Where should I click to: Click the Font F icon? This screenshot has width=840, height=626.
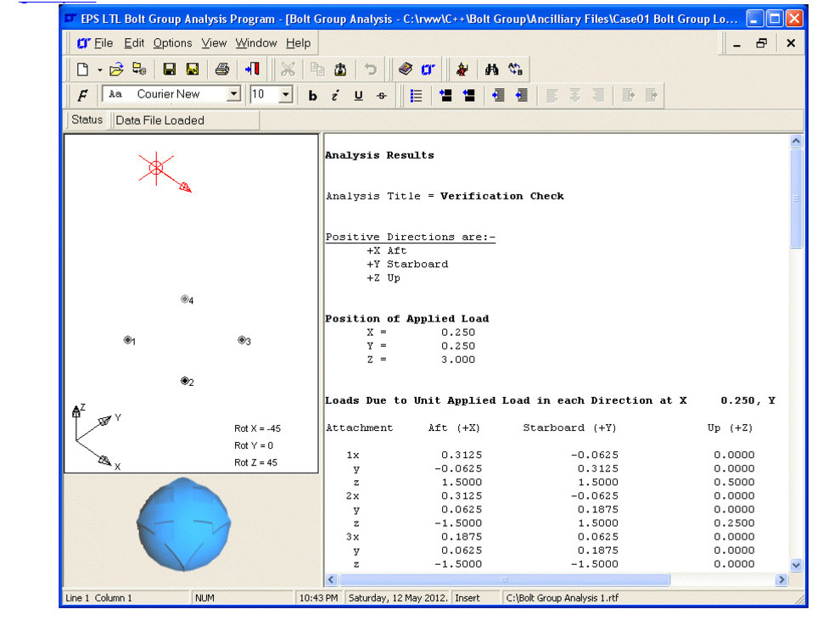[82, 95]
